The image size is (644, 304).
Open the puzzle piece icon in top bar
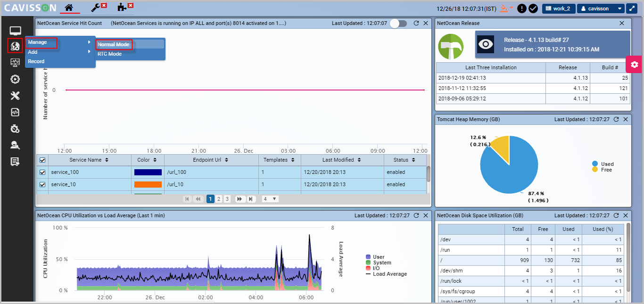coord(122,8)
